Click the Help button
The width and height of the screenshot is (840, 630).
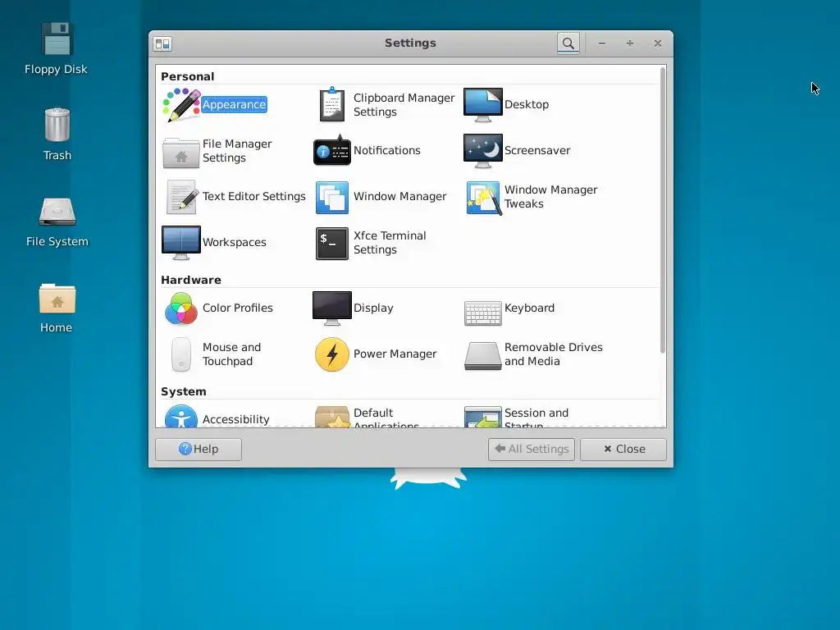click(199, 449)
